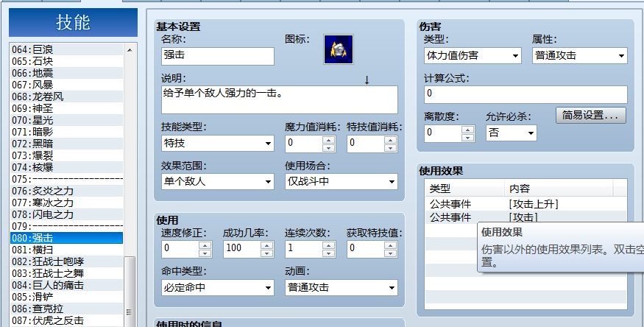Select skill 076:炙炎之力 in the list

coord(66,191)
